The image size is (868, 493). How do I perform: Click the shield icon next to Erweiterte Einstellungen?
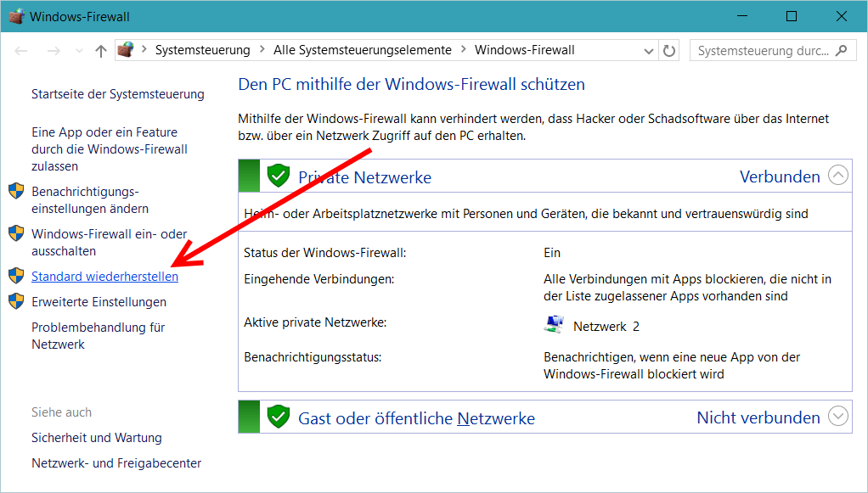16,301
